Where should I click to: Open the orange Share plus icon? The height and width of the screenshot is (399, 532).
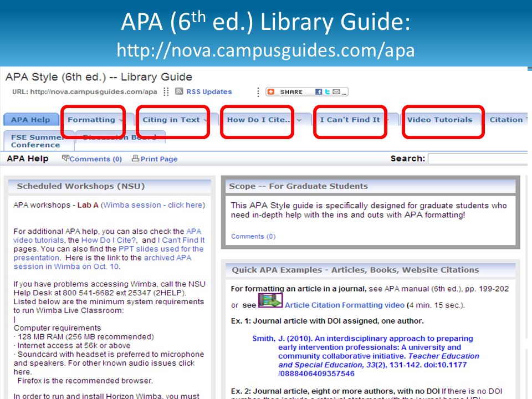point(271,91)
